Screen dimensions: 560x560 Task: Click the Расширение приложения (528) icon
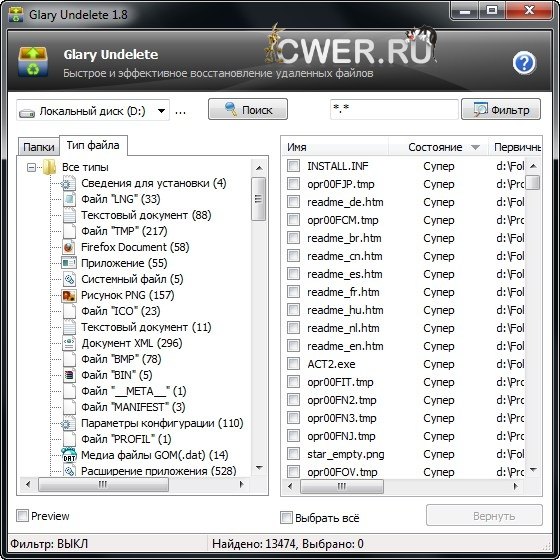tap(69, 470)
